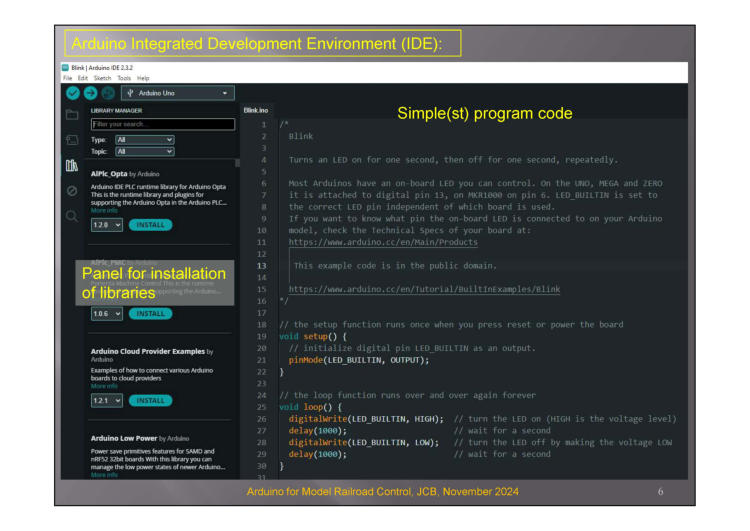Open the Boards Manager sidebar icon
The width and height of the screenshot is (750, 531).
[72, 140]
